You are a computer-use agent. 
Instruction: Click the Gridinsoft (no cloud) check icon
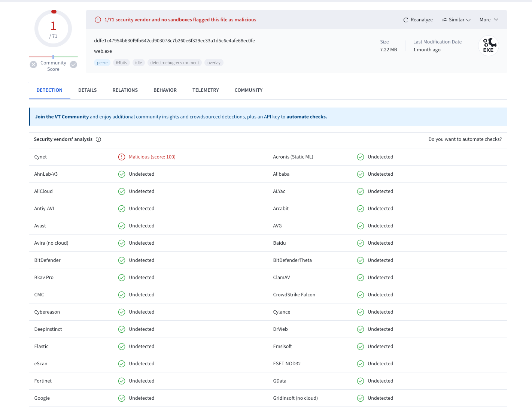click(x=361, y=398)
